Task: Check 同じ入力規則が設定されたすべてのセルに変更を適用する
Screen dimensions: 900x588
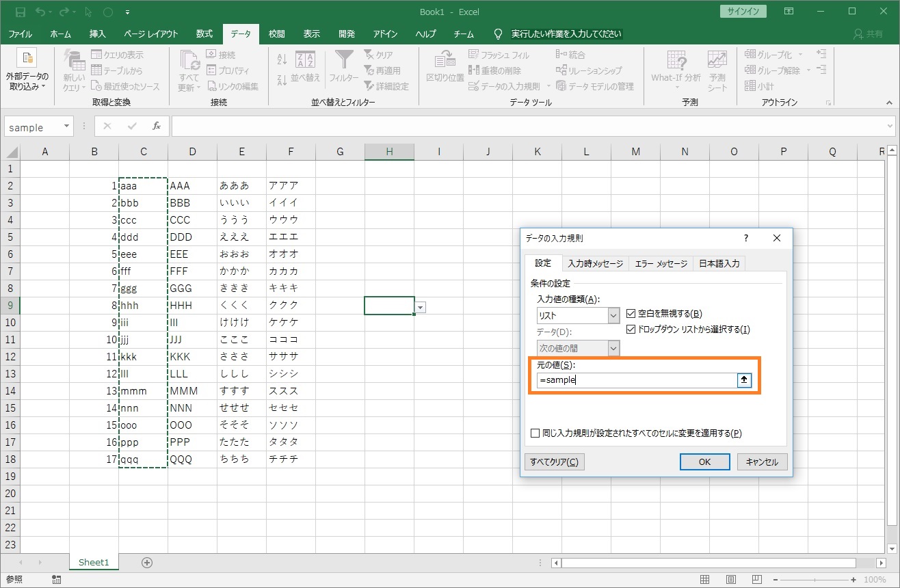Action: [535, 433]
